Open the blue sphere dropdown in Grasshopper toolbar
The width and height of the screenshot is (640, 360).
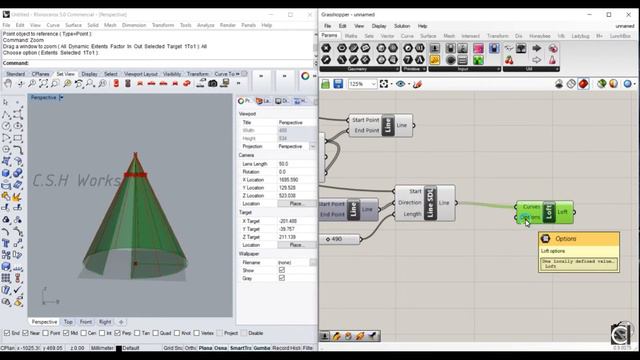click(634, 84)
